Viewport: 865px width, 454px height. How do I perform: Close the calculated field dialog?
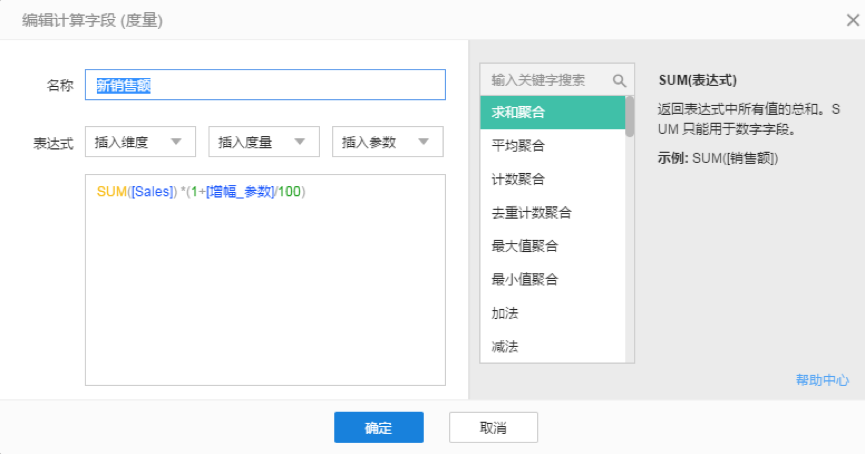pyautogui.click(x=851, y=20)
